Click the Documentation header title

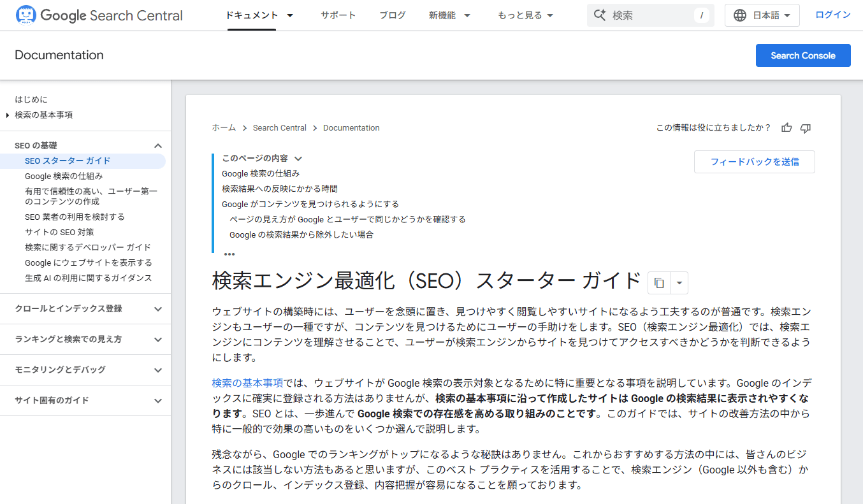tap(59, 55)
